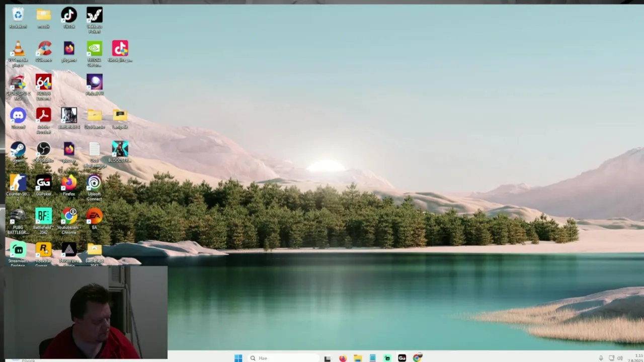Open GPUID CPU-Z MSI shortcut
Image resolution: width=644 pixels, height=362 pixels.
click(18, 87)
